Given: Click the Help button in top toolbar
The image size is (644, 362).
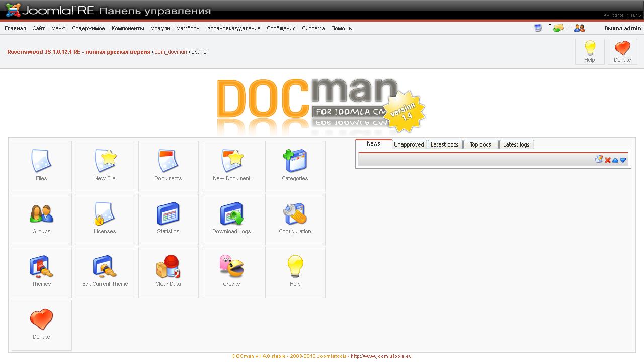Looking at the screenshot, I should click(x=590, y=52).
